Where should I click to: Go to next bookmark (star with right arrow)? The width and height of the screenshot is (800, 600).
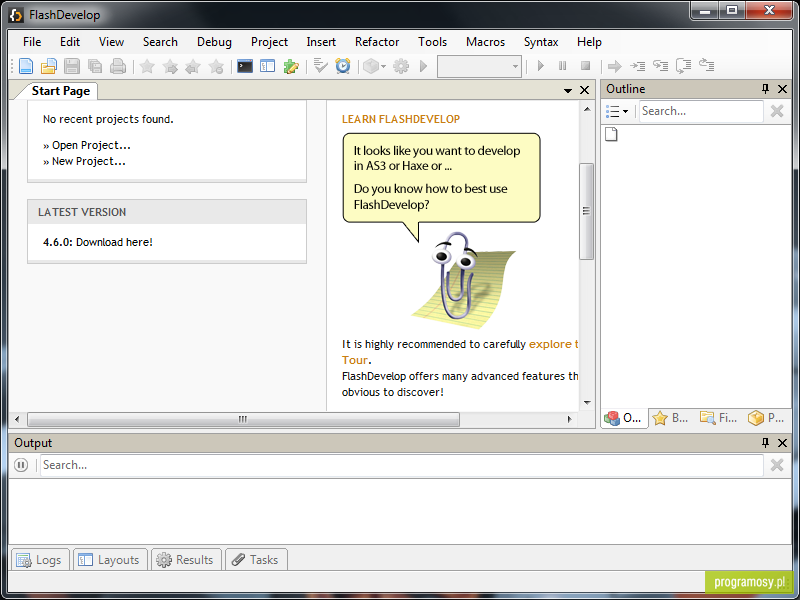point(170,66)
